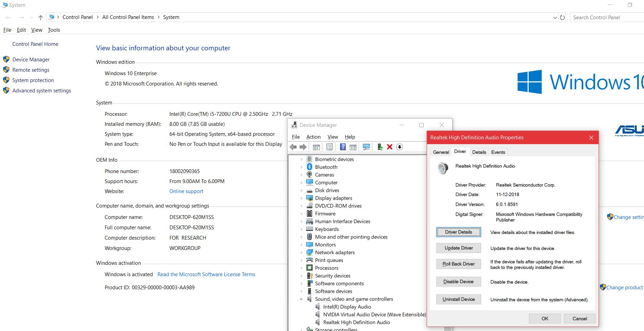
Task: Expand the Display adapters node
Action: (x=301, y=198)
